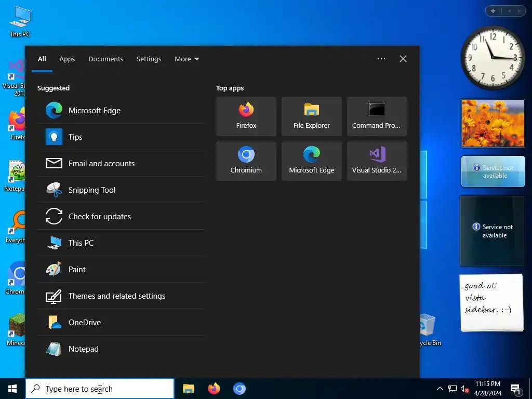The image size is (532, 399).
Task: Open Themes and related settings
Action: (x=121, y=296)
